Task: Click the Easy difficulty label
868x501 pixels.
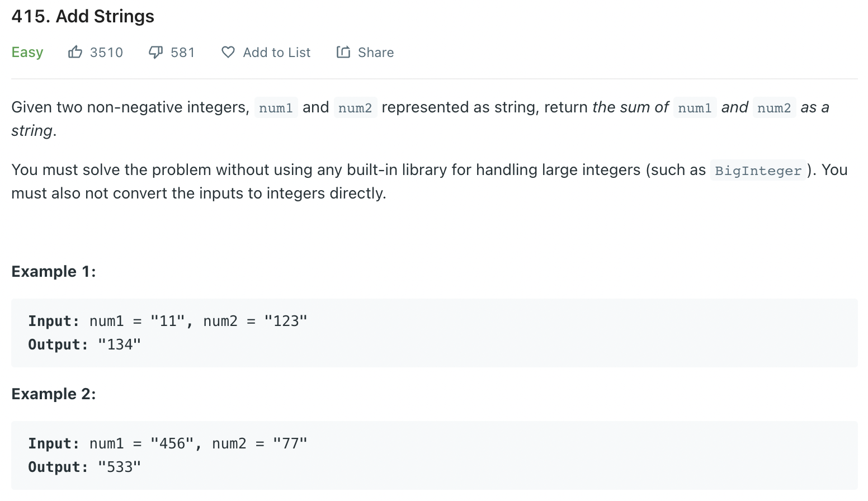Action: point(27,53)
